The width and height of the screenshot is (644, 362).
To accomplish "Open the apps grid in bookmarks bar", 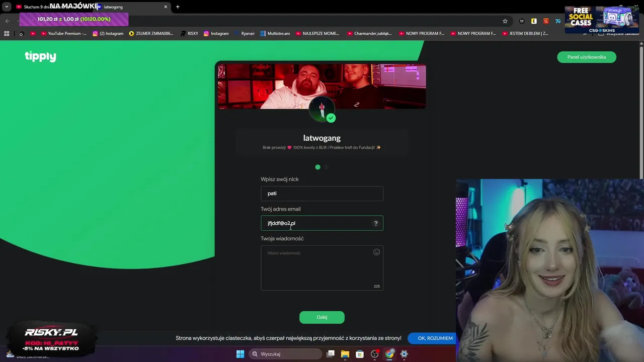I will [x=7, y=34].
